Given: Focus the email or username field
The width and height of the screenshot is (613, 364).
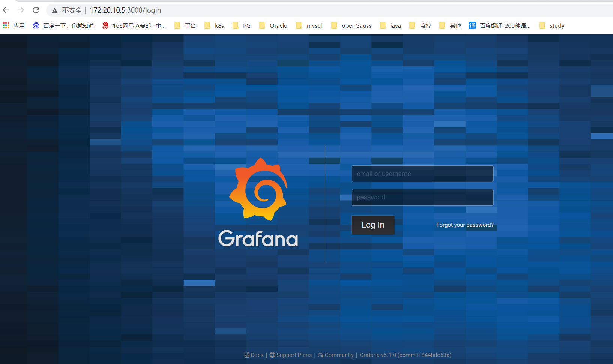Looking at the screenshot, I should coord(422,174).
